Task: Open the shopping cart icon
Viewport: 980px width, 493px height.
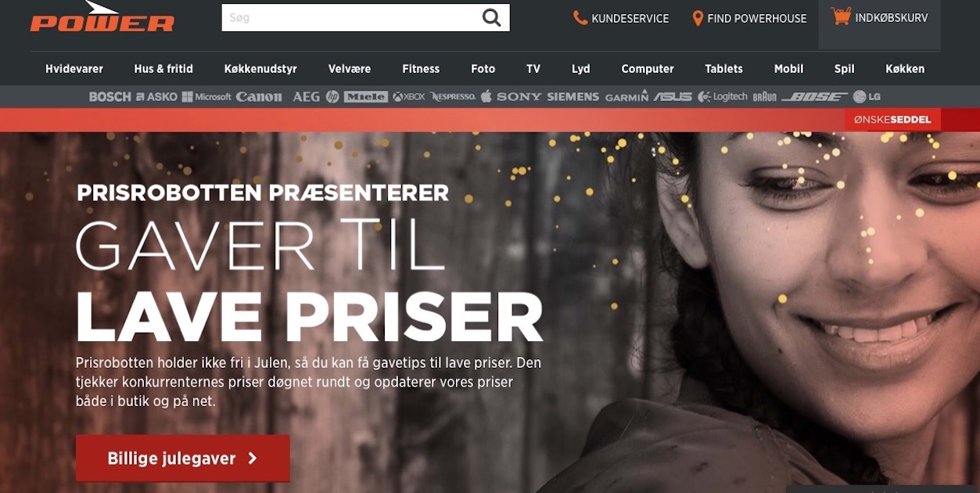Action: pyautogui.click(x=841, y=16)
